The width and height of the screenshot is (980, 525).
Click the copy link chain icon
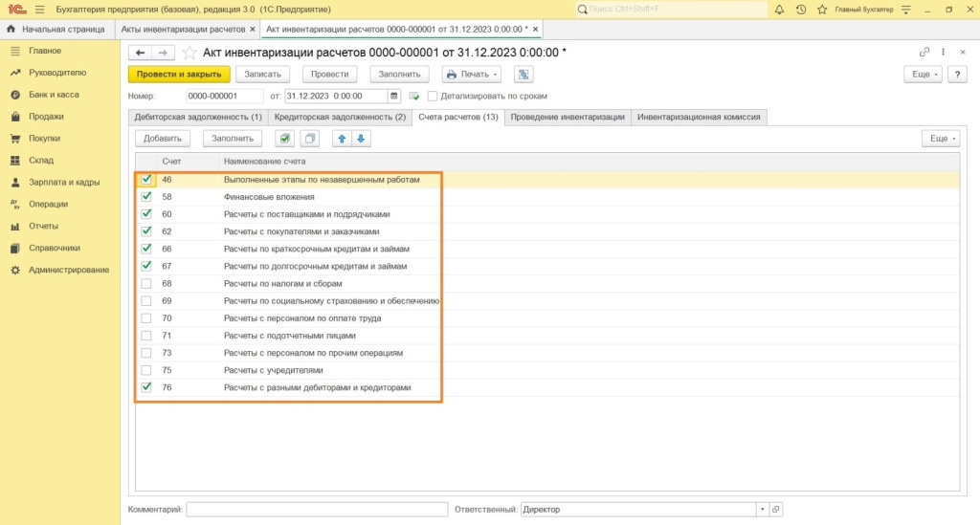coord(924,53)
